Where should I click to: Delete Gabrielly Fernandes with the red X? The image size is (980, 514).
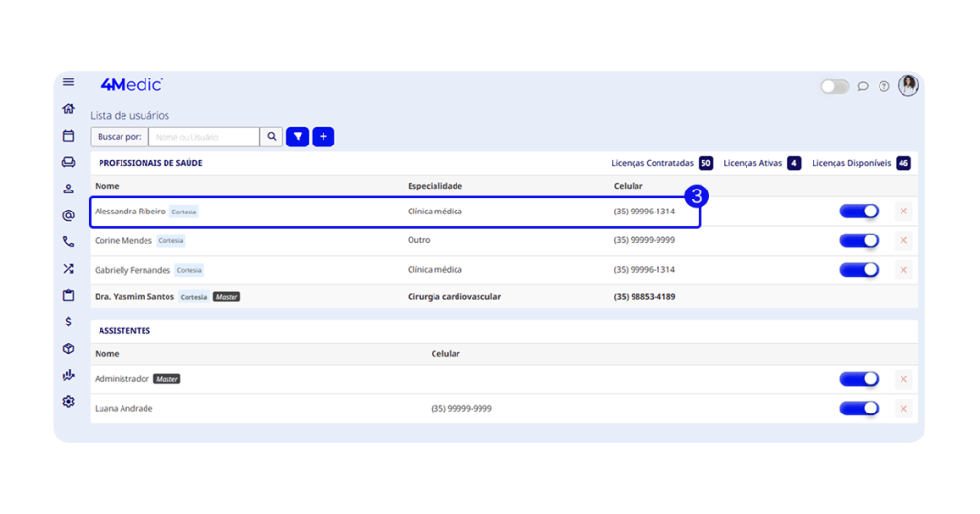903,270
